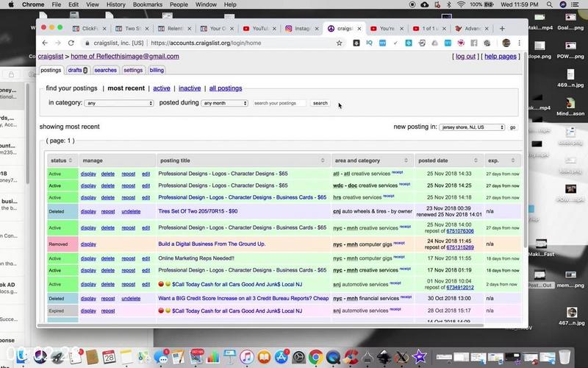Image resolution: width=588 pixels, height=368 pixels.
Task: Open the craigslist breadcrumb home link
Action: (x=51, y=57)
